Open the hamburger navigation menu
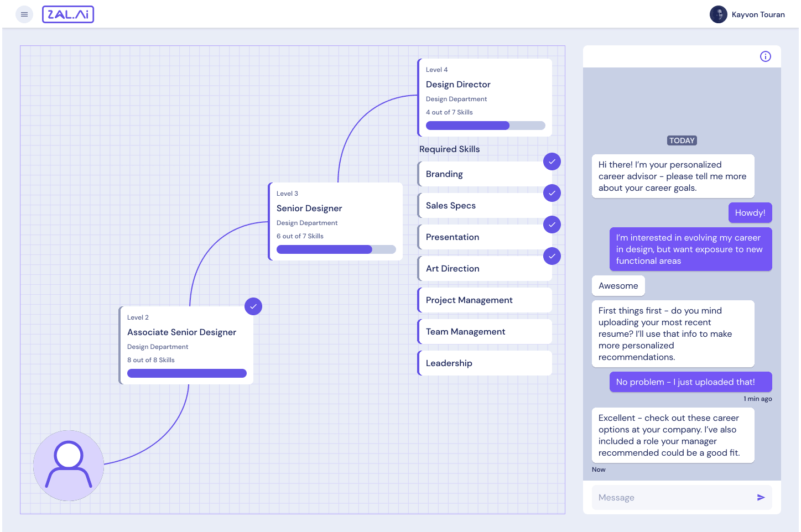Viewport: 801px width, 532px height. 24,14
